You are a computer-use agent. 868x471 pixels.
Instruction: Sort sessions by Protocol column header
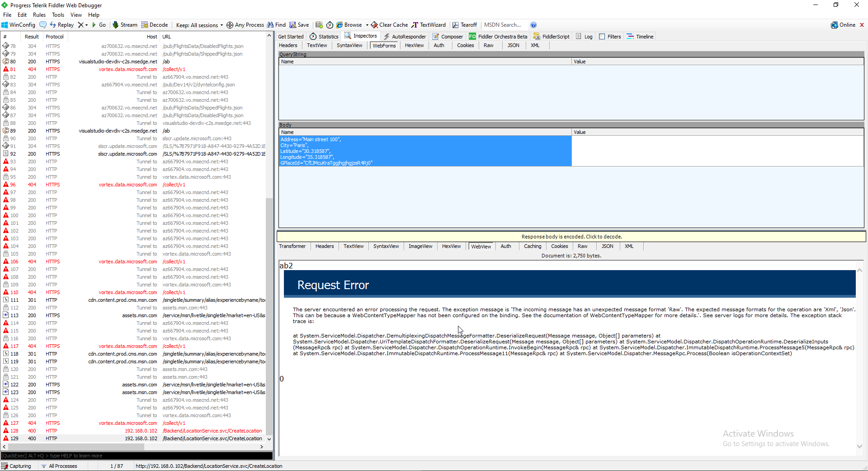coord(55,37)
